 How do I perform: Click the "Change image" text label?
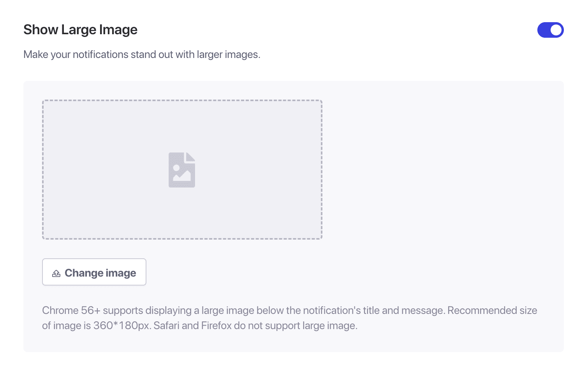click(100, 273)
